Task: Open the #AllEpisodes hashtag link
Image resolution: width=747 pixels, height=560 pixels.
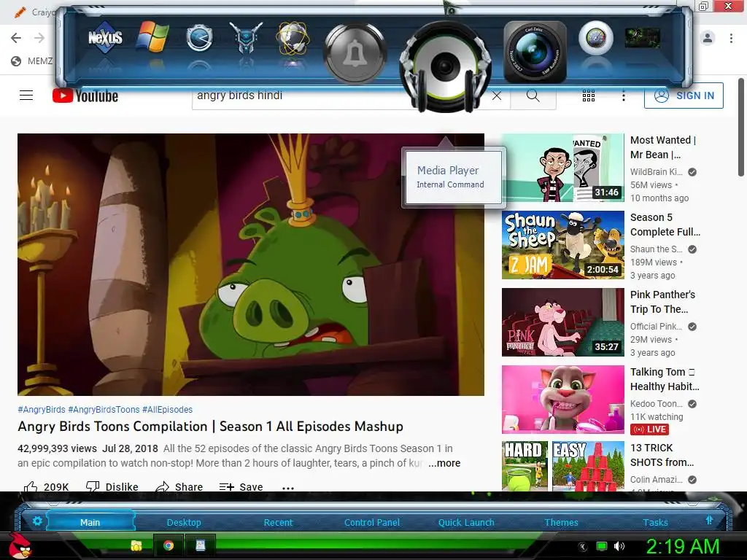Action: tap(167, 410)
